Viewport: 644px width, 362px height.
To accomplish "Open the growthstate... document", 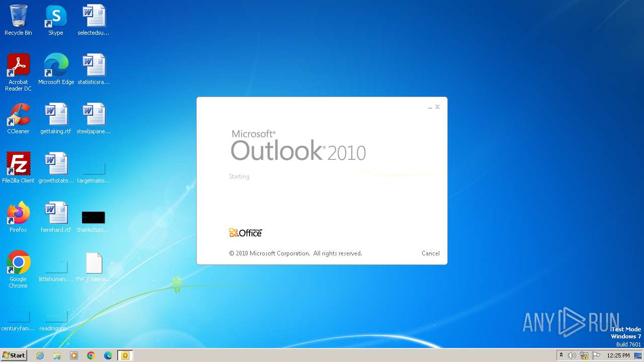I will click(x=56, y=168).
